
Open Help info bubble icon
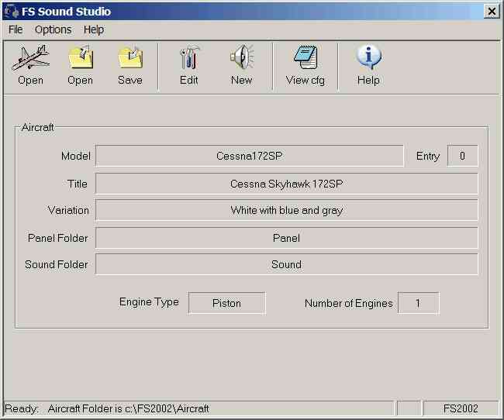pyautogui.click(x=368, y=65)
